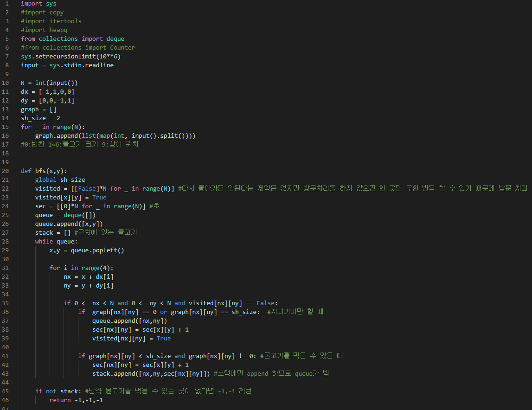Click line number 35 in the gutter
The width and height of the screenshot is (532, 410).
pyautogui.click(x=6, y=303)
